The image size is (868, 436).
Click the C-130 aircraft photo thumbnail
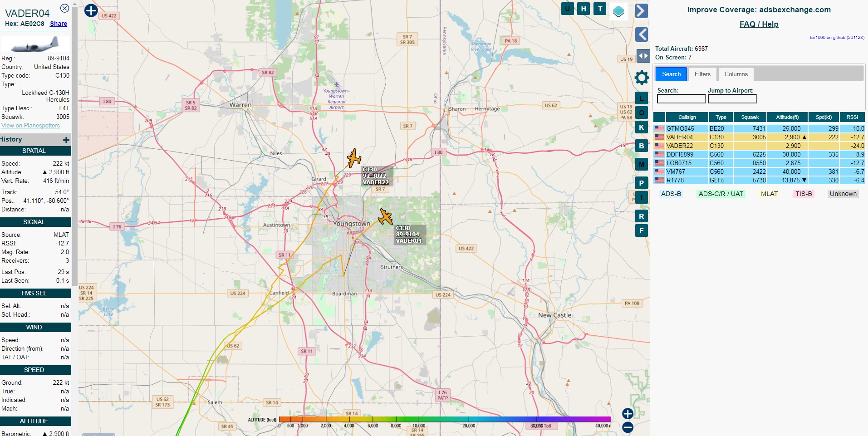point(35,44)
